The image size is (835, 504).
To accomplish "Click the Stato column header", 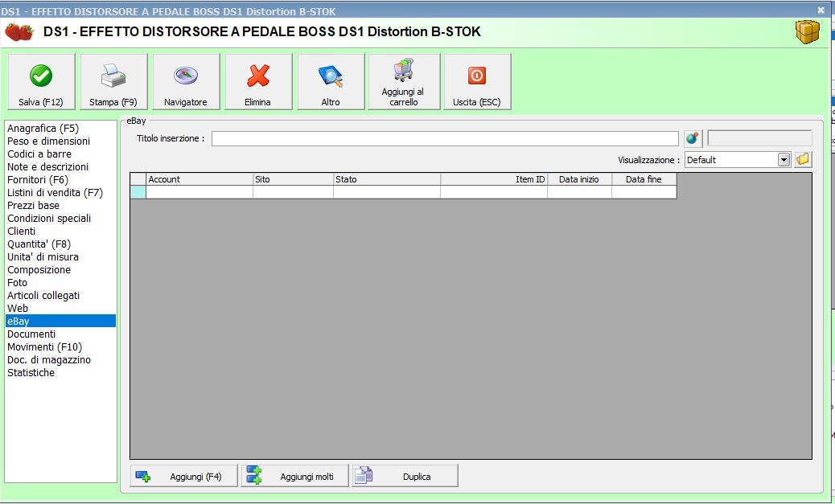I will pyautogui.click(x=387, y=179).
